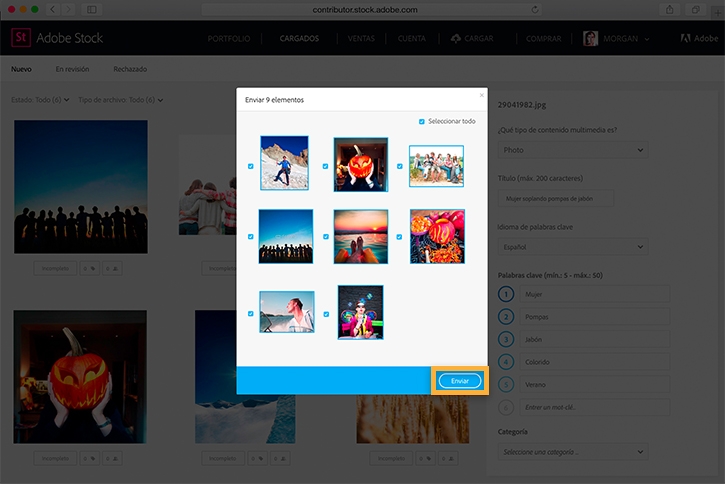The width and height of the screenshot is (725, 484).
Task: Open the Seleccione una categoría dropdown
Action: (x=573, y=452)
